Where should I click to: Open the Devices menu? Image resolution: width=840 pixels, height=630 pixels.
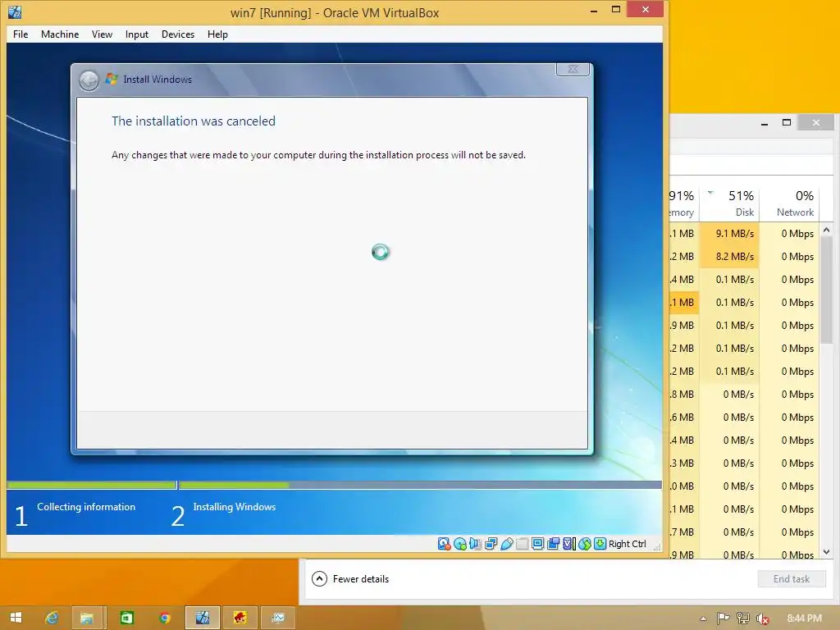click(x=178, y=34)
